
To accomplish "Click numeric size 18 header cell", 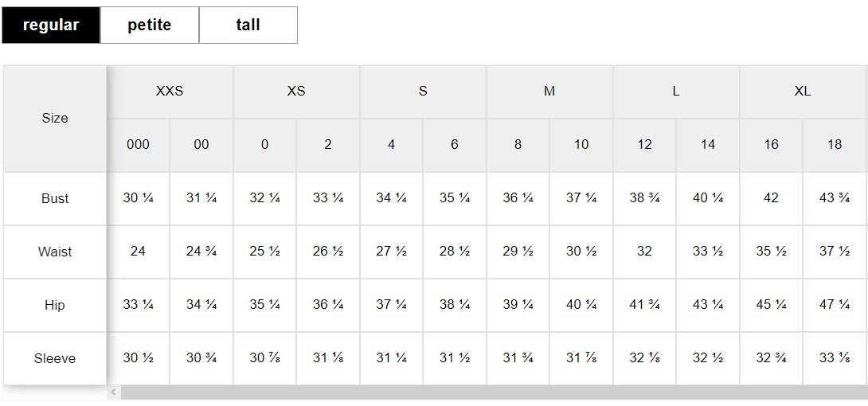I will [x=835, y=145].
